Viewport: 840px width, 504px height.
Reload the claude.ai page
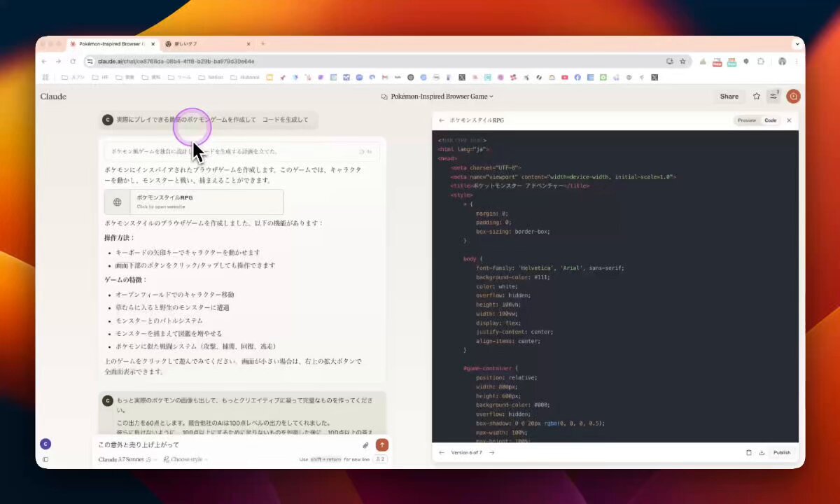click(73, 62)
